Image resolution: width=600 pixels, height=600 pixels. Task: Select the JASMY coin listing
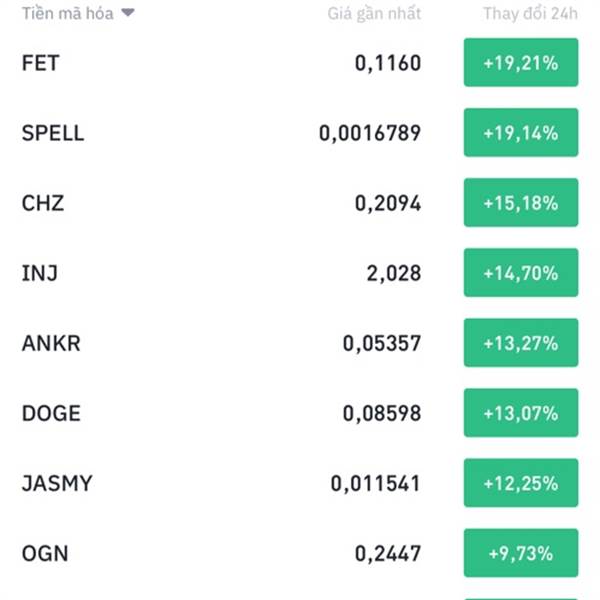(300, 483)
